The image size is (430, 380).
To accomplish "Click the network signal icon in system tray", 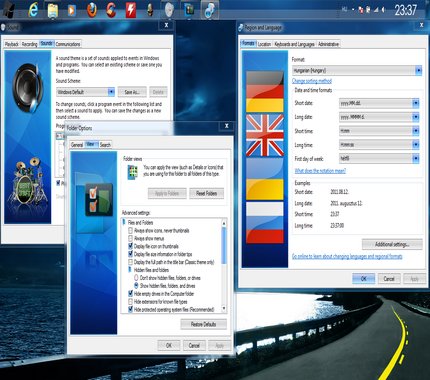I will [x=376, y=10].
